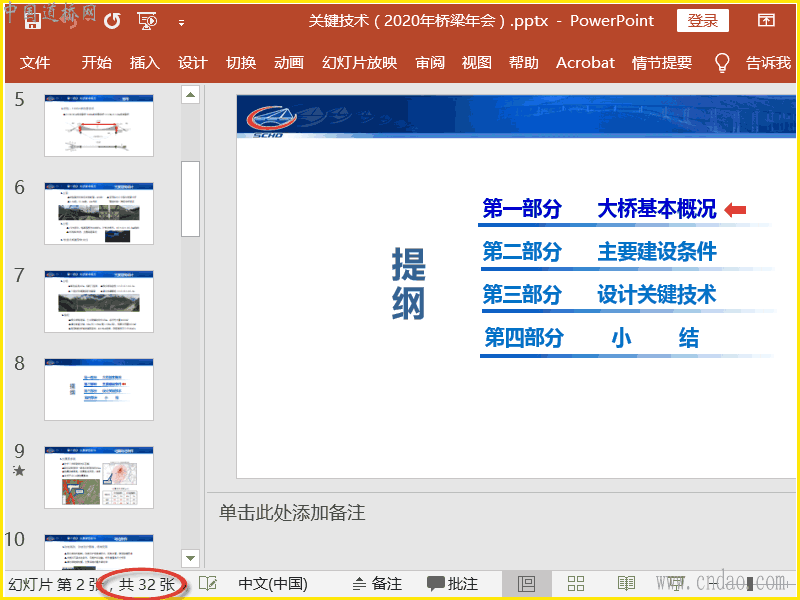This screenshot has height=600, width=800.
Task: Select slide 9 thumbnail
Action: (99, 478)
